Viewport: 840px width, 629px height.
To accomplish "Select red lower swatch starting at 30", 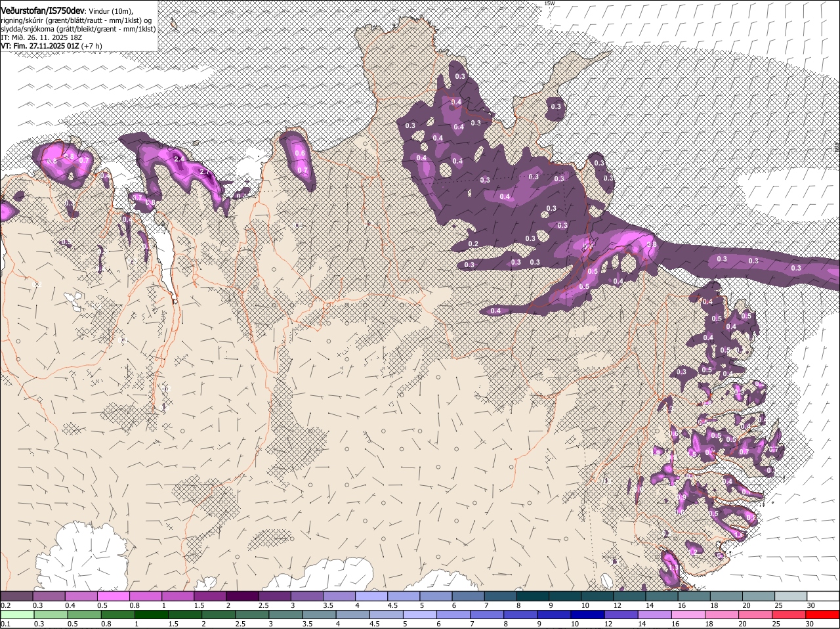I will (x=823, y=615).
